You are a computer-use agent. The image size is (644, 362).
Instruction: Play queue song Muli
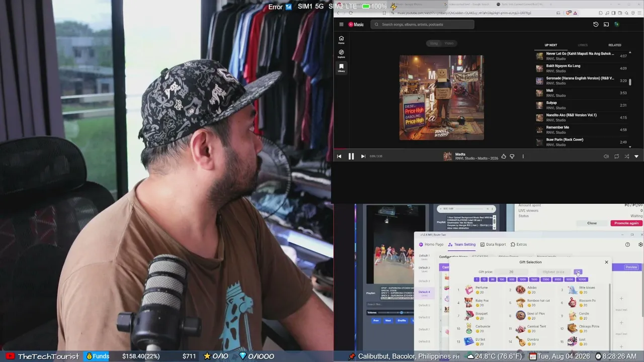pyautogui.click(x=581, y=93)
